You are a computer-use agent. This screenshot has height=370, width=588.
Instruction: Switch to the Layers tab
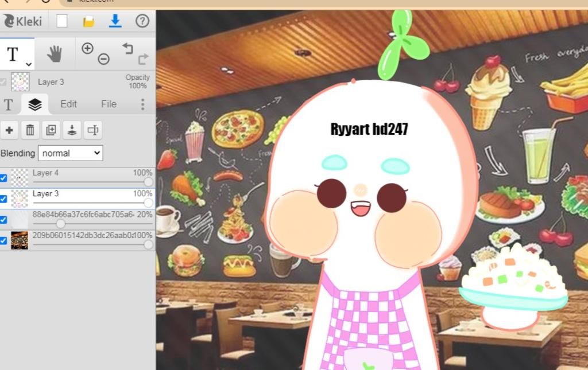point(35,104)
